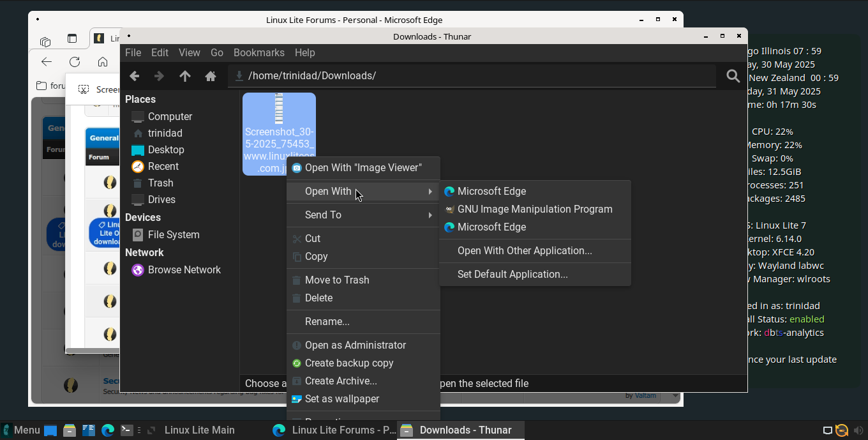The height and width of the screenshot is (440, 868).
Task: Open the Go menu in Thunar
Action: (217, 53)
